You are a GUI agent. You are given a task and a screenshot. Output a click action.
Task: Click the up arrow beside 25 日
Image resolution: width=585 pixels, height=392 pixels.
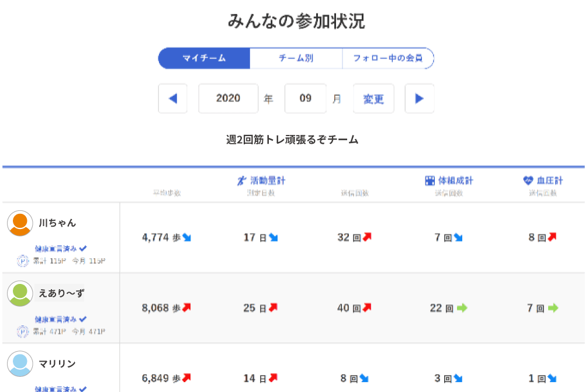click(x=274, y=307)
